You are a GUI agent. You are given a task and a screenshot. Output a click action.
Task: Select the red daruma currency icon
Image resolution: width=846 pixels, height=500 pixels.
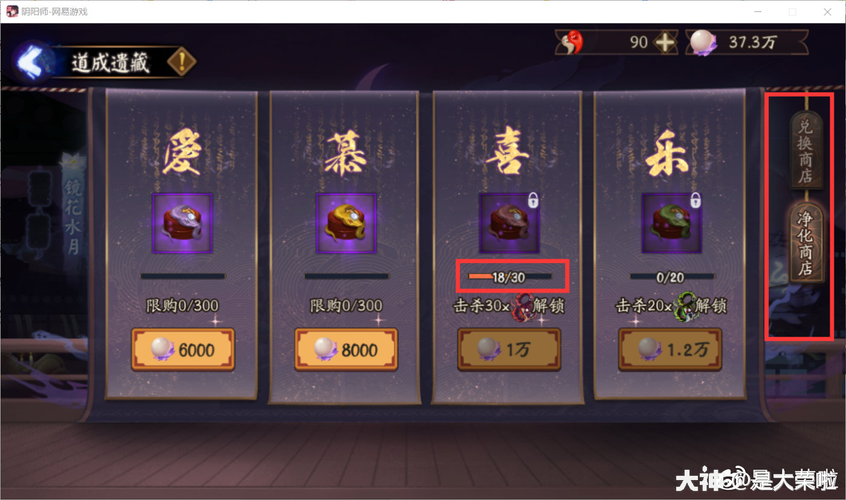tap(572, 42)
